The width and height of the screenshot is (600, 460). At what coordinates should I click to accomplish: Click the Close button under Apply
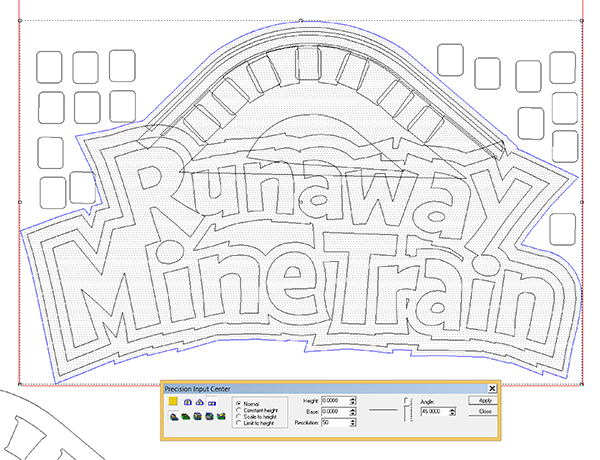tap(483, 411)
